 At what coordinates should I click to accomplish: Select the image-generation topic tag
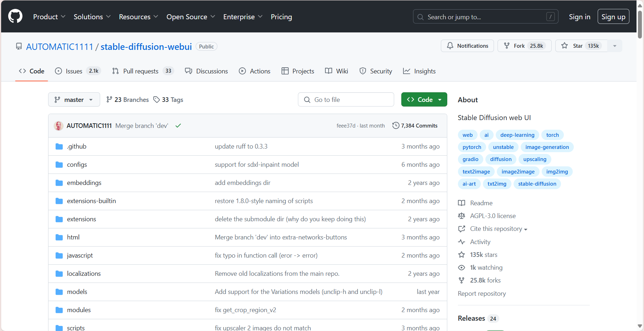tap(547, 147)
